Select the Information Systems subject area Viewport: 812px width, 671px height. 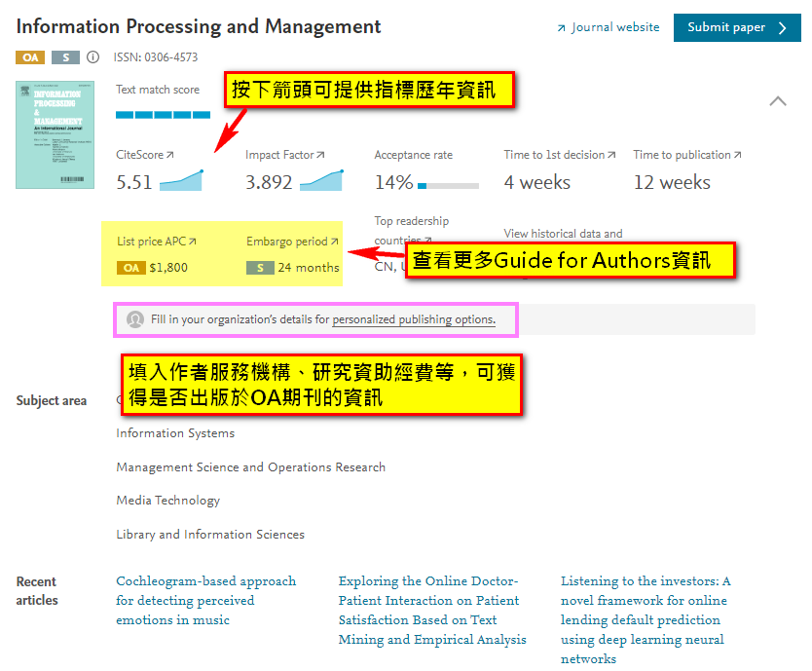[x=175, y=433]
